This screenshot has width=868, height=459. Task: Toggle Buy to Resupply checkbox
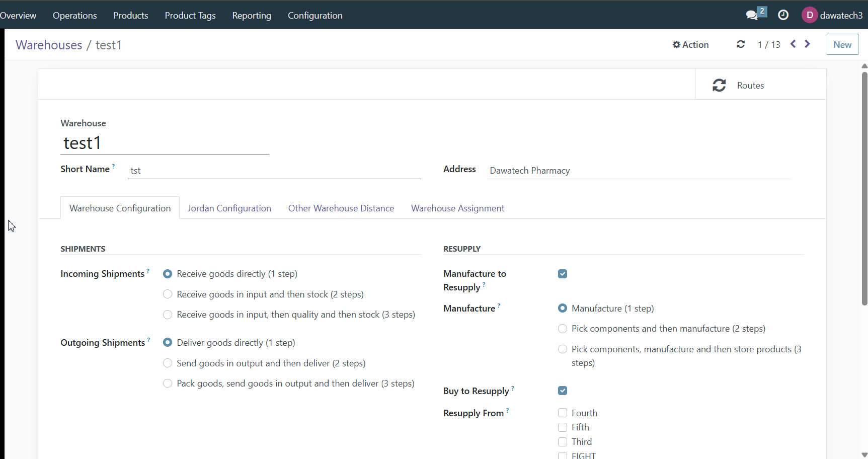[x=563, y=391]
